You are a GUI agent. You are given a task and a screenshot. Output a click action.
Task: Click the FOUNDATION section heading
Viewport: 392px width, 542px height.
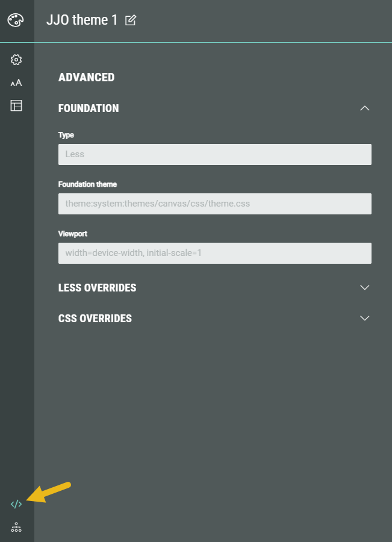pyautogui.click(x=89, y=108)
